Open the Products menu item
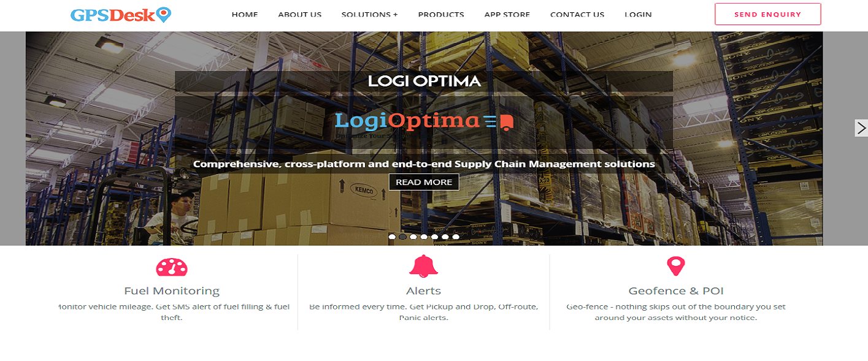Screen dimensions: 868x361 coord(441,15)
